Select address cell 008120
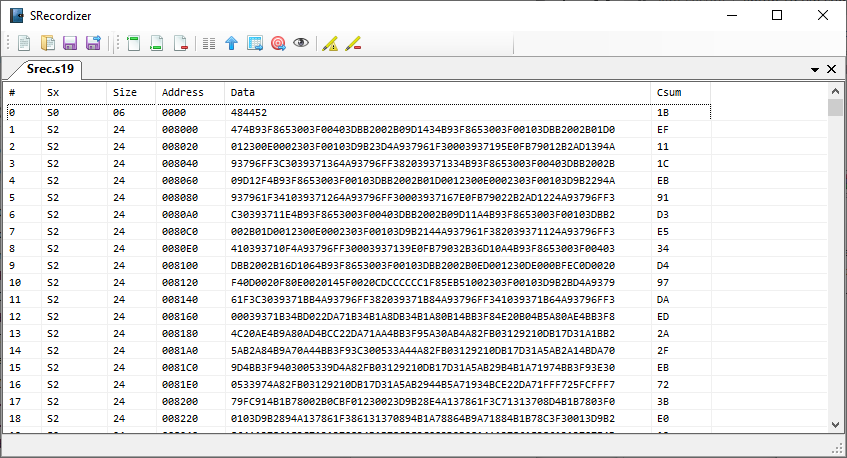Image resolution: width=847 pixels, height=458 pixels. click(x=180, y=282)
